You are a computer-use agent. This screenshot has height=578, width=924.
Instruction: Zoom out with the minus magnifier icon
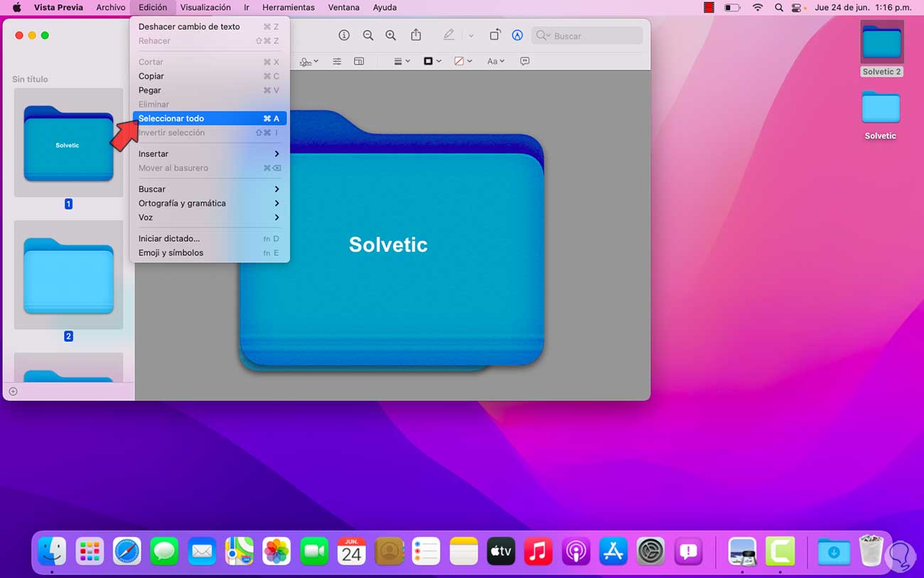click(367, 36)
